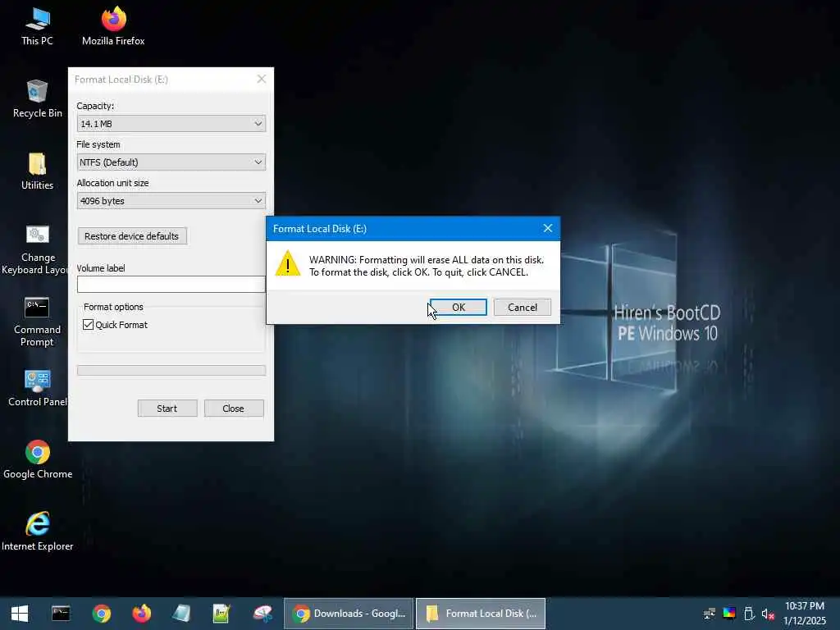Open the Windows Start menu
The width and height of the screenshot is (840, 630).
point(20,614)
